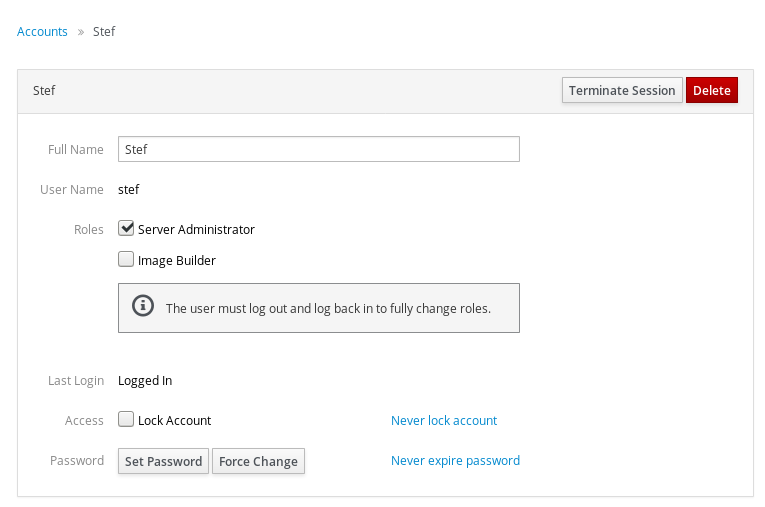Viewport: 765px width, 507px height.
Task: Click the Roles field label
Action: pyautogui.click(x=88, y=229)
